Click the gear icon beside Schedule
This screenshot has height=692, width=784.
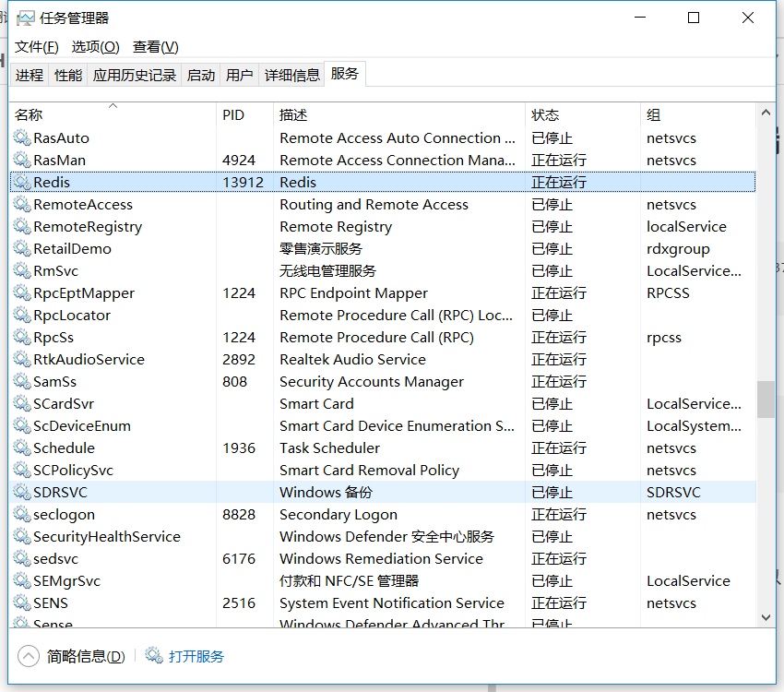pos(22,447)
